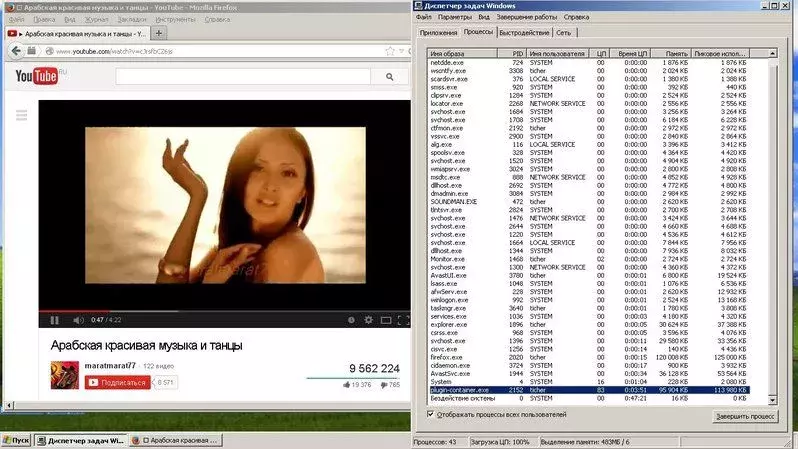This screenshot has width=798, height=449.
Task: Sort by Имя пользователя column header
Action: tap(557, 53)
